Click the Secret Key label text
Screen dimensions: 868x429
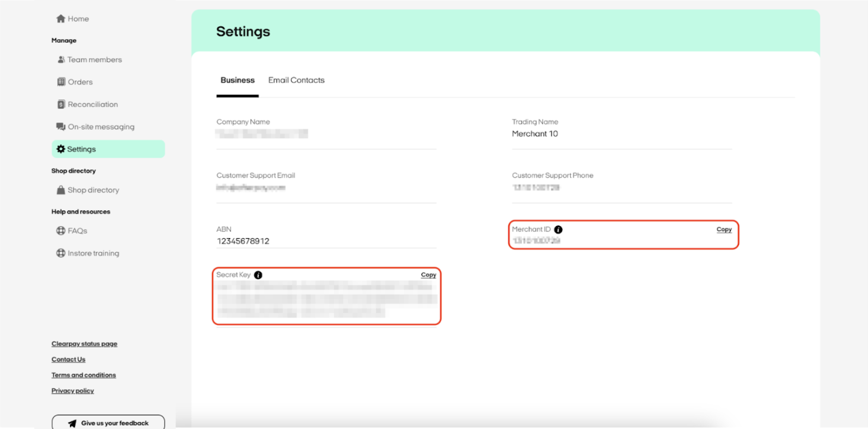233,275
